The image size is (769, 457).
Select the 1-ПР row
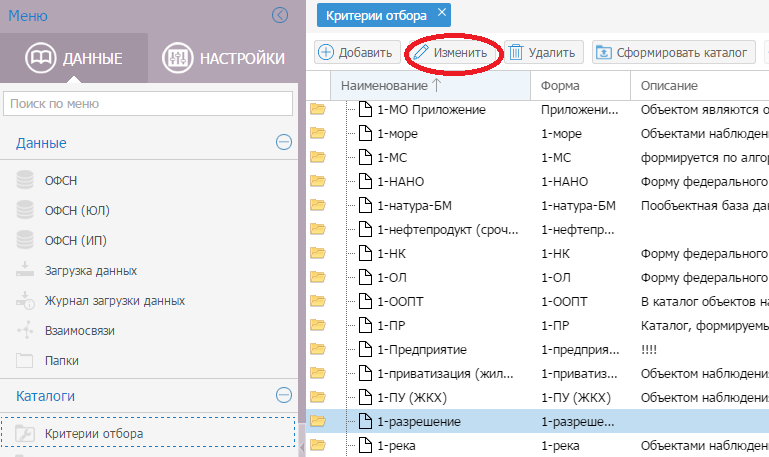click(538, 326)
